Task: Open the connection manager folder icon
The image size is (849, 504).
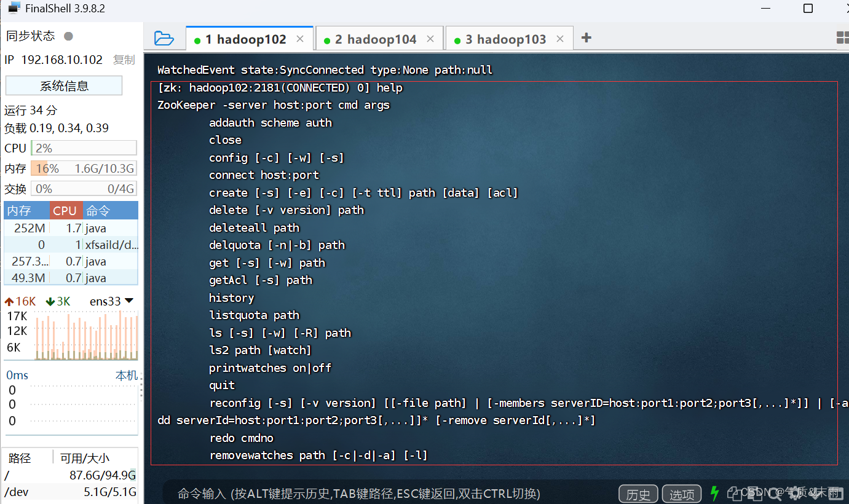Action: pyautogui.click(x=164, y=39)
